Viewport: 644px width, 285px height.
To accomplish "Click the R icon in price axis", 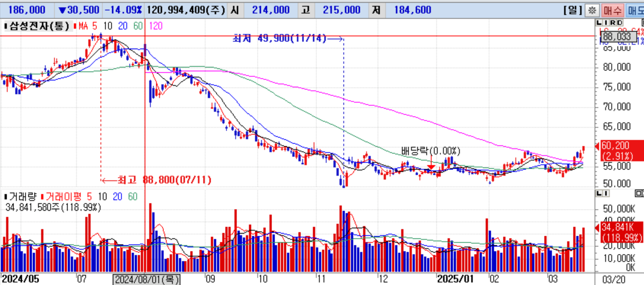I will [613, 23].
